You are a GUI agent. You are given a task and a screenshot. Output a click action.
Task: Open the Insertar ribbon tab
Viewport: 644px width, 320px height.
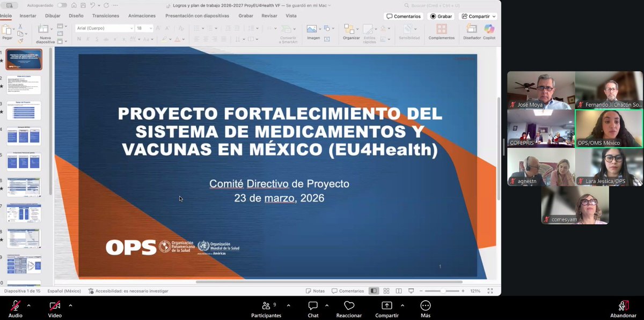pyautogui.click(x=28, y=16)
